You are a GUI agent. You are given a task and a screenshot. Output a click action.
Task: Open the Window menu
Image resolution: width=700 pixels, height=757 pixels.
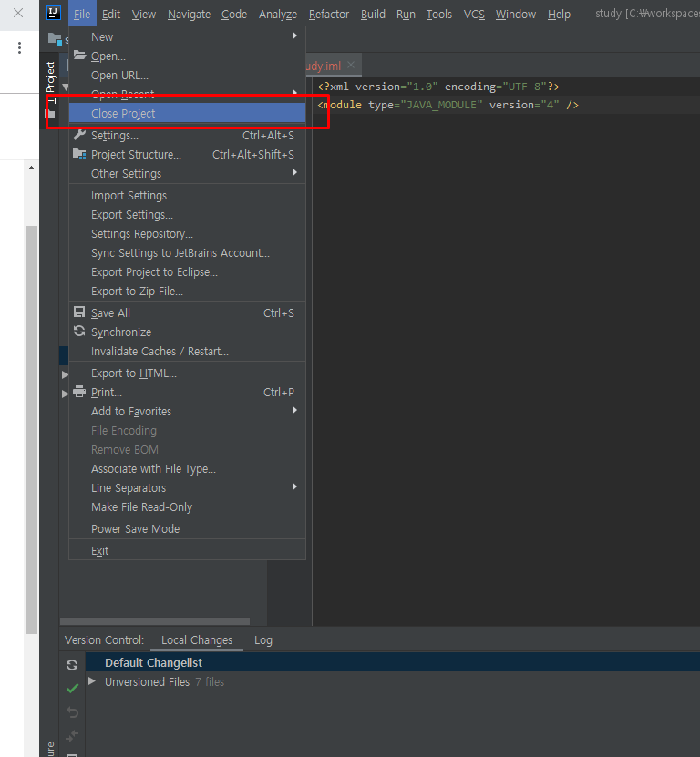click(516, 14)
